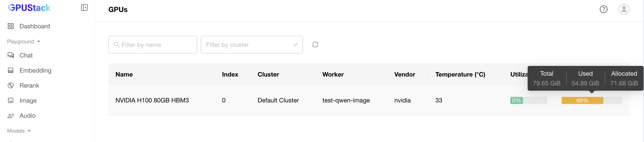Collapse the Models section
This screenshot has width=644, height=142.
pos(19,131)
